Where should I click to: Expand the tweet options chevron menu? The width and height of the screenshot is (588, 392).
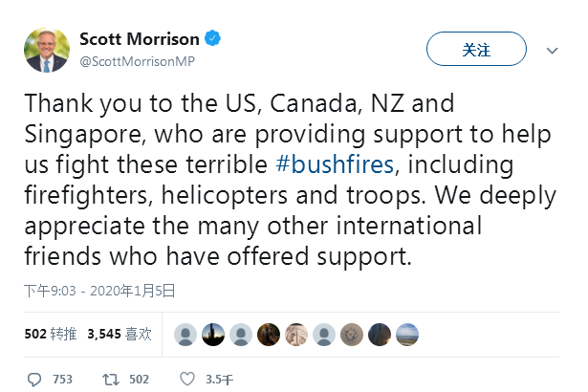tap(552, 49)
